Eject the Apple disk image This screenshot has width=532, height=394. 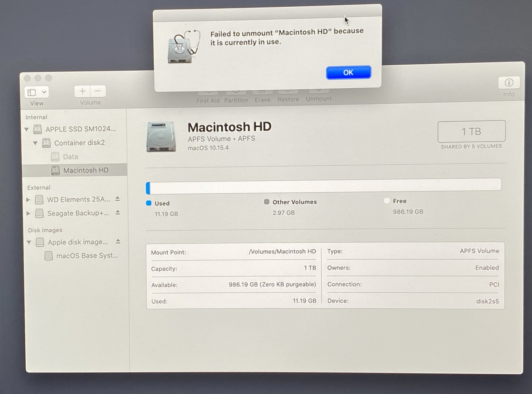point(118,241)
